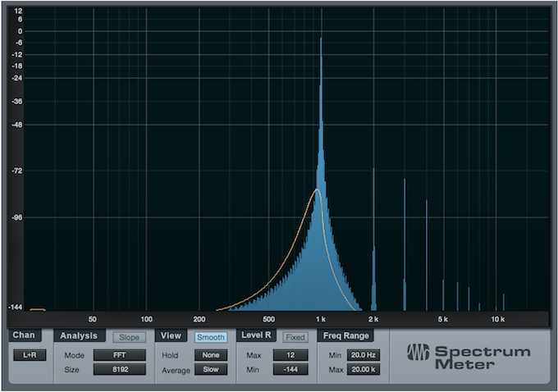The width and height of the screenshot is (558, 392).
Task: Click the Level Max field showing 12
Action: pyautogui.click(x=290, y=355)
